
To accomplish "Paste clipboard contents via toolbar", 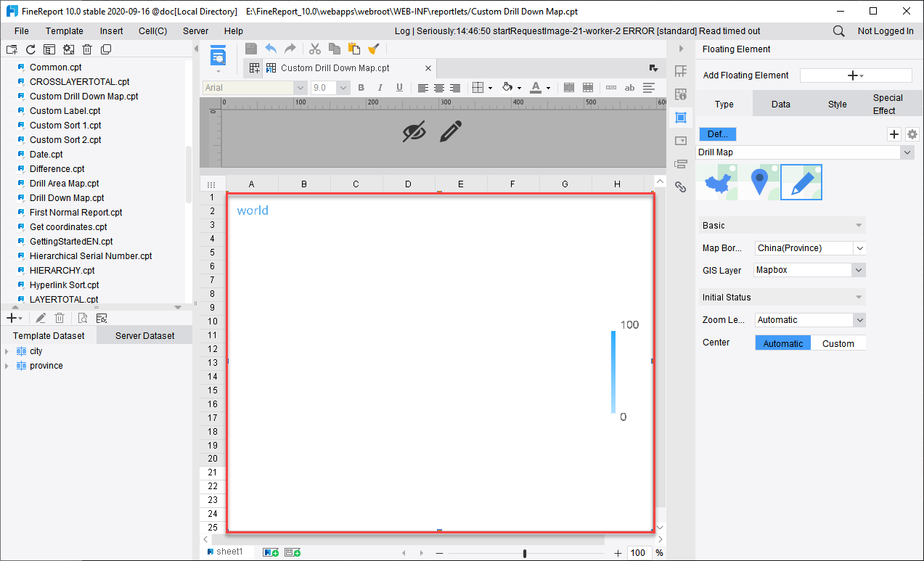I will pos(354,49).
